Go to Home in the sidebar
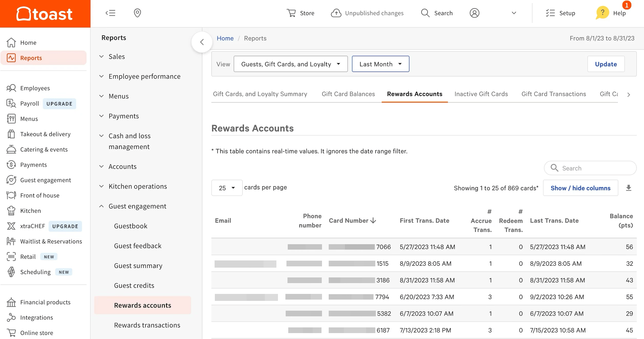The height and width of the screenshot is (339, 644). point(28,43)
